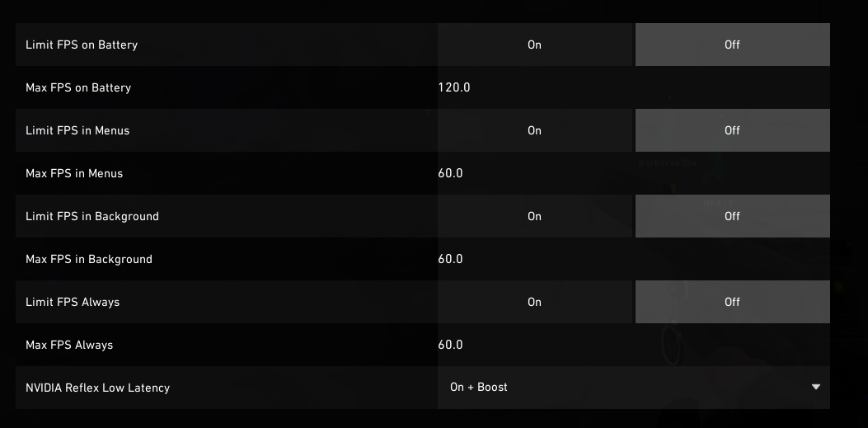Click the NVIDIA Reflex Low Latency label
Image resolution: width=868 pixels, height=428 pixels.
click(x=97, y=388)
